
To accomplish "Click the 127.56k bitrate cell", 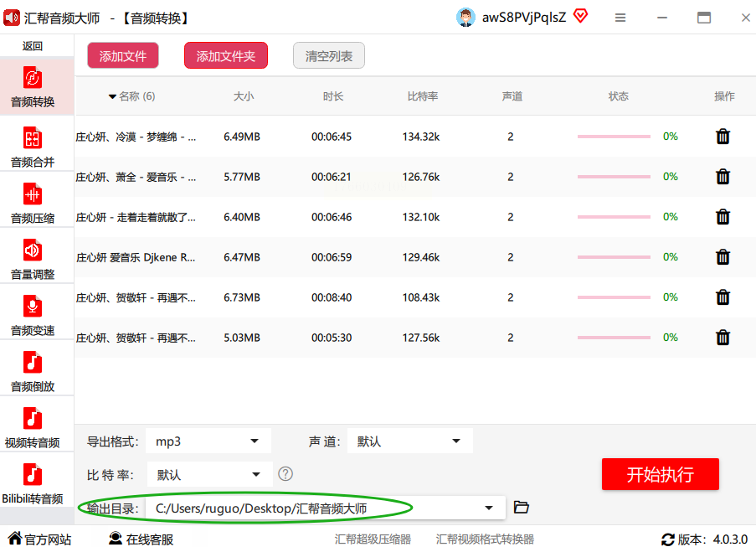I will point(421,338).
